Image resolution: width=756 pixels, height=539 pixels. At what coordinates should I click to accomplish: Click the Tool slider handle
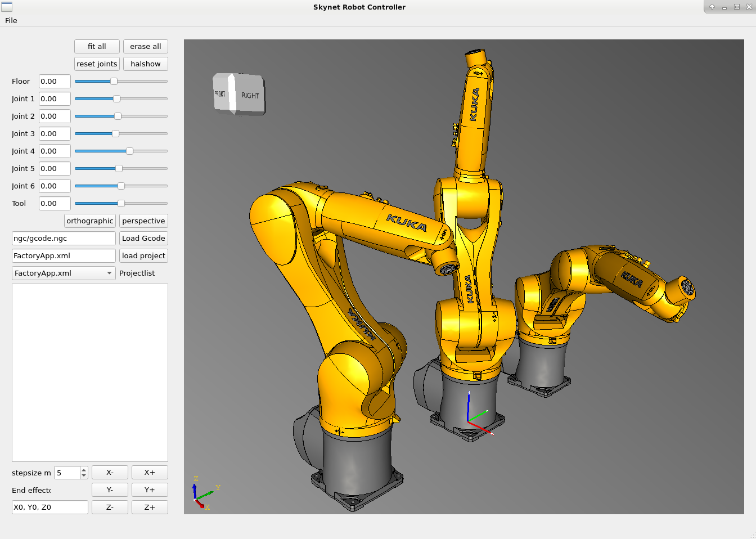coord(121,204)
